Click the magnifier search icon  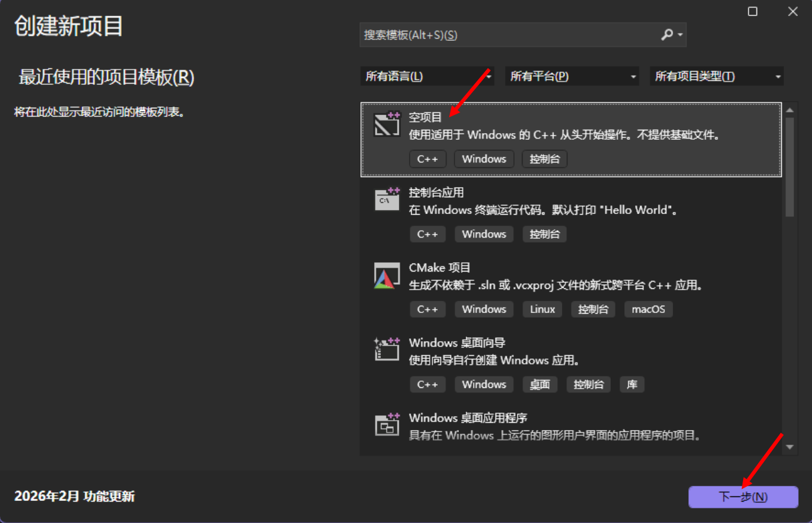[x=667, y=35]
